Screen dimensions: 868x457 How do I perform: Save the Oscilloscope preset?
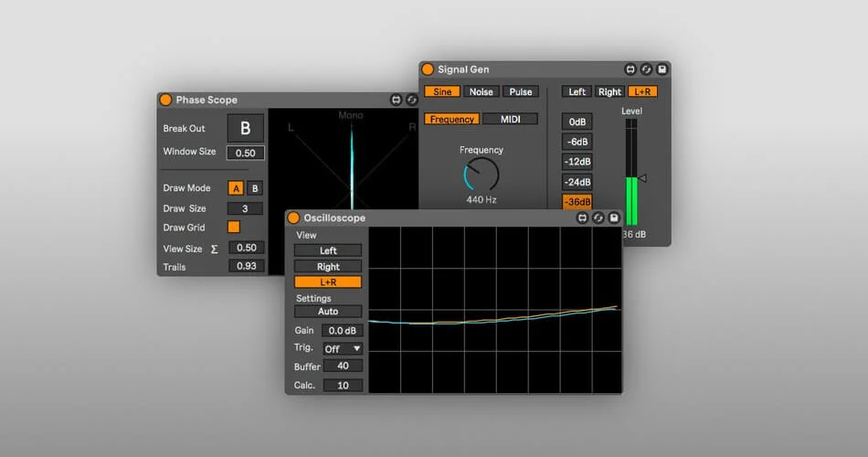[x=614, y=218]
